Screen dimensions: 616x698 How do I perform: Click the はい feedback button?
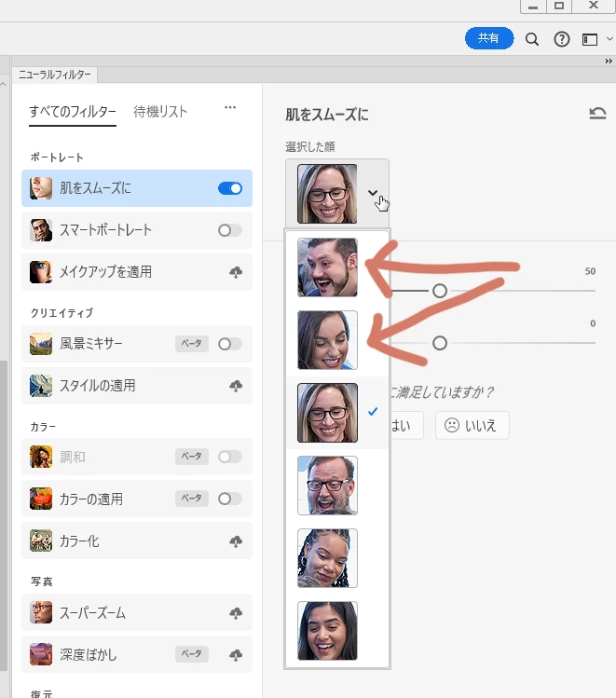(x=406, y=426)
